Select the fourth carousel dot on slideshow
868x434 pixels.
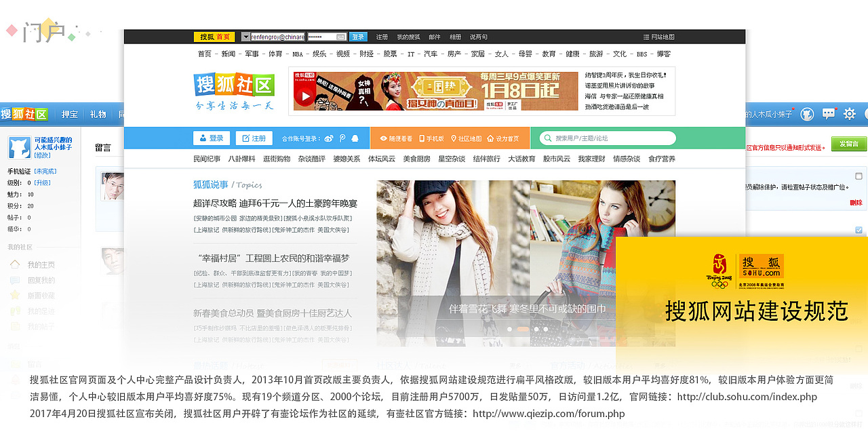click(x=545, y=329)
